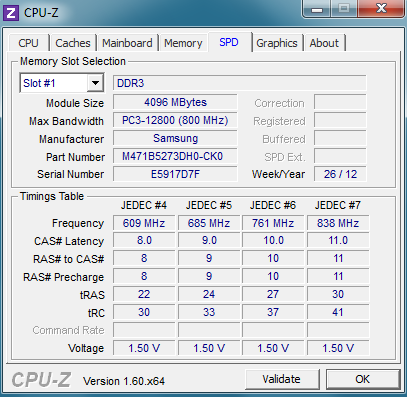Click the PC3-12800 (800 MHz) bandwidth value
This screenshot has width=407, height=397.
(175, 120)
